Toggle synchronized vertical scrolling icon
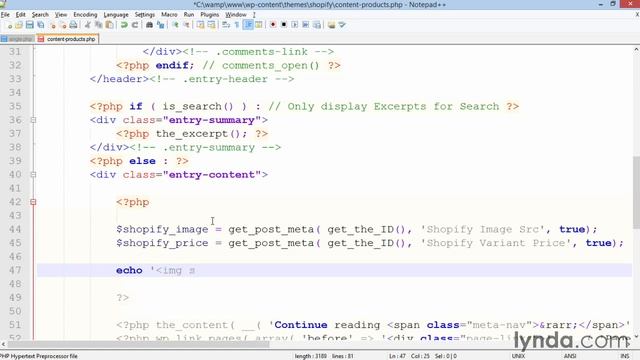Viewport: 640px width, 360px height. [200, 25]
